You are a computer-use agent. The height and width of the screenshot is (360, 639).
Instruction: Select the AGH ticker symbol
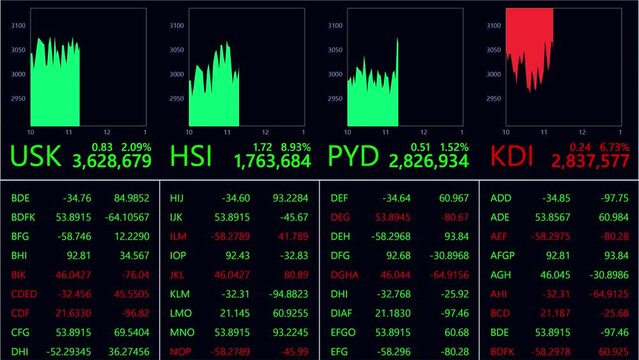coord(500,275)
